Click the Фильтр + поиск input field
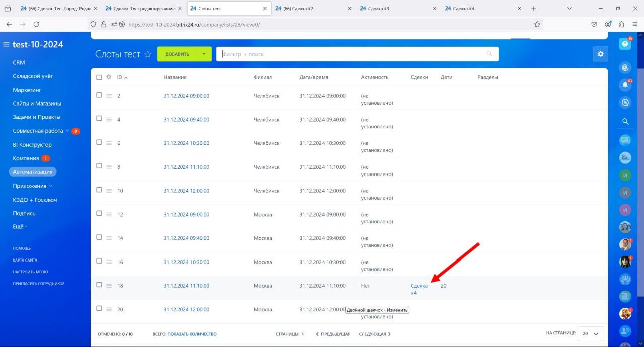Viewport: 644px width, 347px height. [x=352, y=54]
